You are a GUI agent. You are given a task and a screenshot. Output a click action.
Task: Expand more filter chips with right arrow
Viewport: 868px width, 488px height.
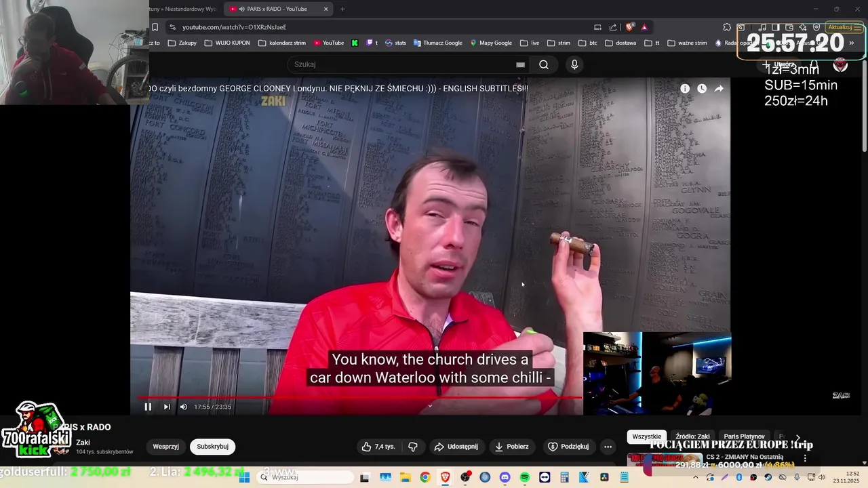point(797,438)
